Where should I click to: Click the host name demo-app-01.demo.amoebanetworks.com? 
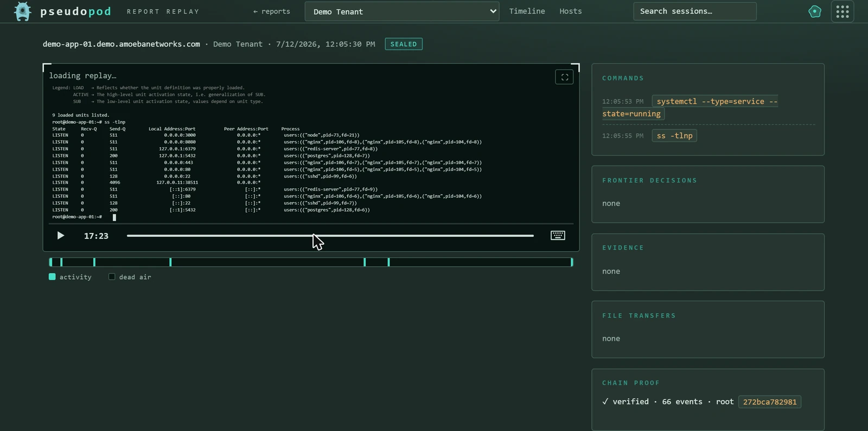coord(122,44)
